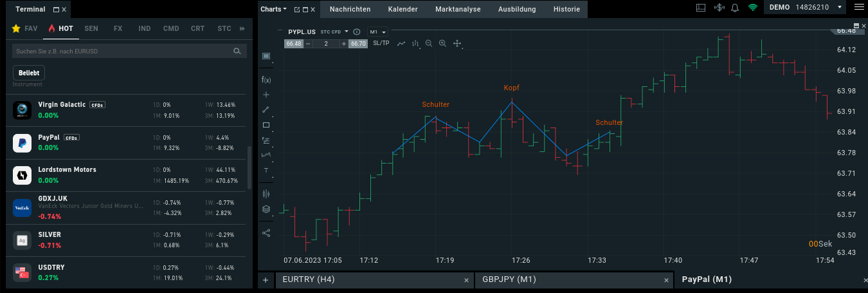Click the trade volume field
This screenshot has height=293, width=868.
pyautogui.click(x=327, y=44)
